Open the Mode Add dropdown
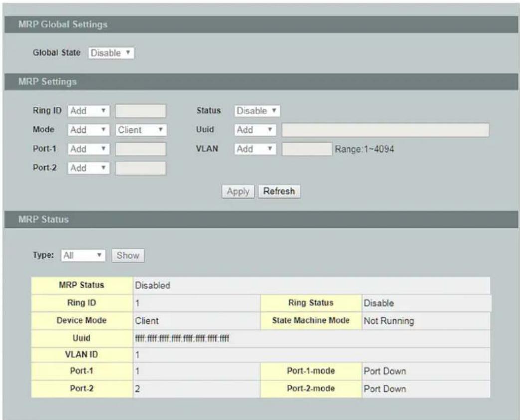The image size is (520, 420). (x=89, y=130)
